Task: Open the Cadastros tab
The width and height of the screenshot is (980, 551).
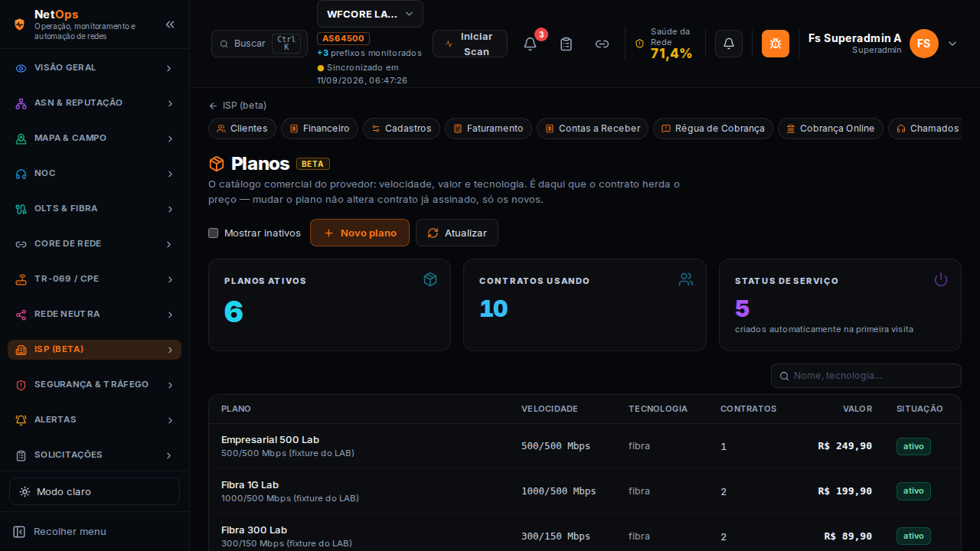Action: (x=401, y=129)
